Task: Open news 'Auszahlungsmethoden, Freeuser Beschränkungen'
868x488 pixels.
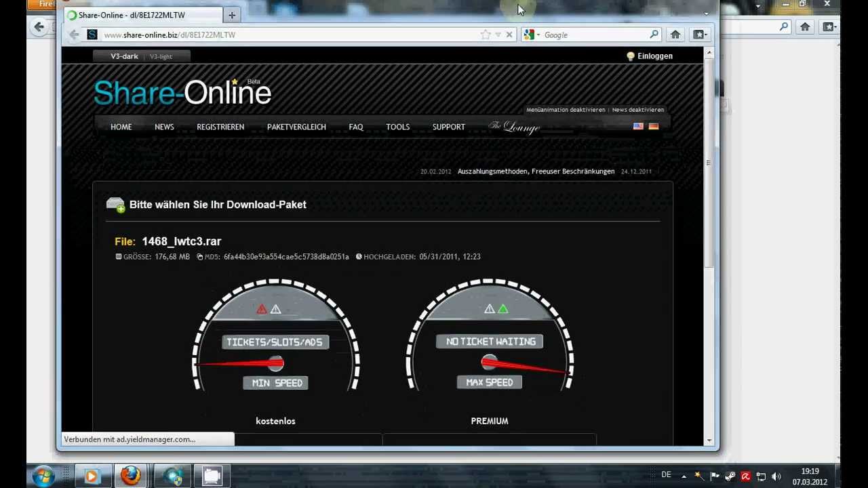Action: coord(536,171)
